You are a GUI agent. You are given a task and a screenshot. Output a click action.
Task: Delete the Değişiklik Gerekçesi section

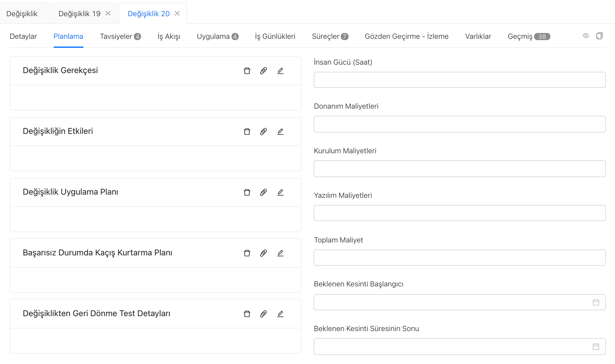click(247, 71)
